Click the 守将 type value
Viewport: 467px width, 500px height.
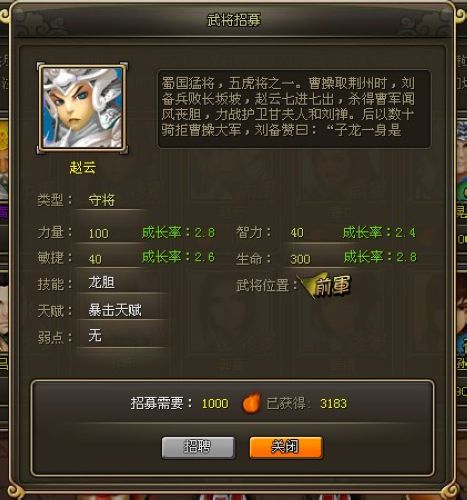pos(101,200)
